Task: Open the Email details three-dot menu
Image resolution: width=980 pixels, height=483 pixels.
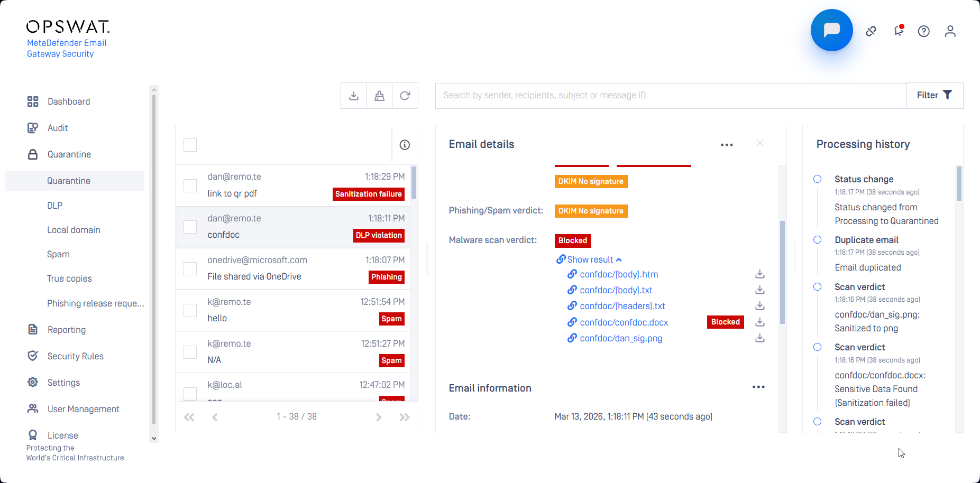Action: 726,145
